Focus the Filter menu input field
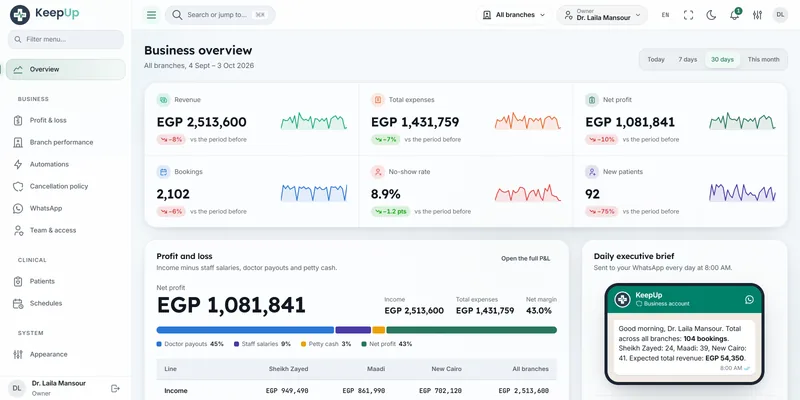 pyautogui.click(x=66, y=39)
